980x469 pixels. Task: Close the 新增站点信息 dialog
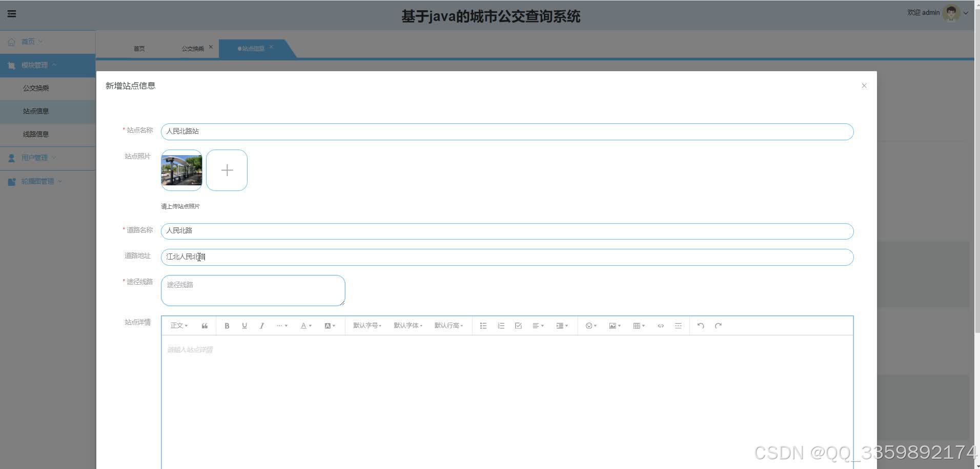click(x=864, y=86)
